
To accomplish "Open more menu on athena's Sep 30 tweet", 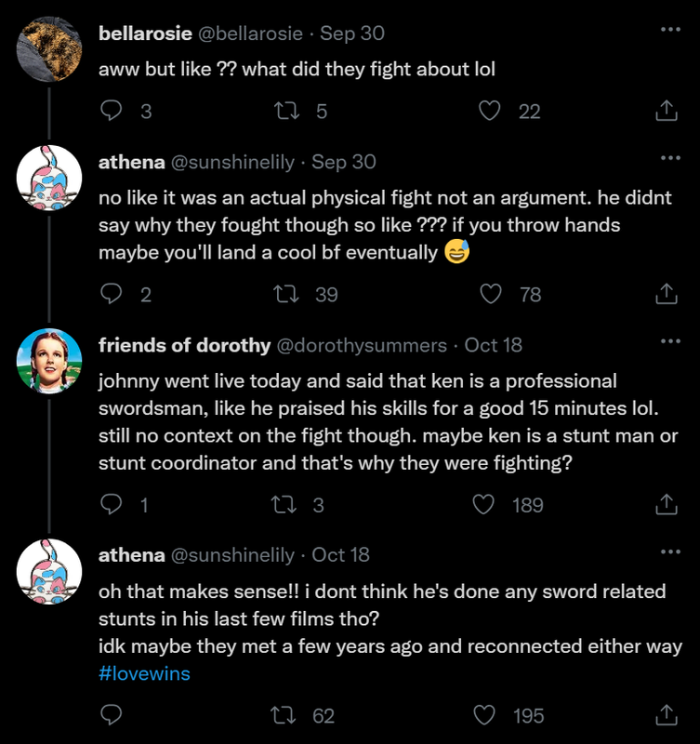I will 669,158.
